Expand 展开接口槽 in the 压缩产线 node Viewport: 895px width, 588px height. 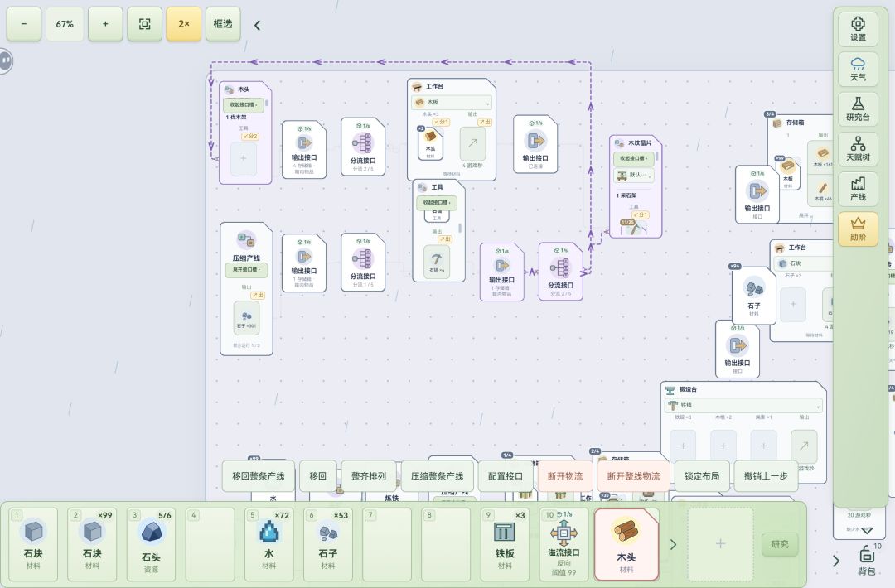[x=246, y=270]
